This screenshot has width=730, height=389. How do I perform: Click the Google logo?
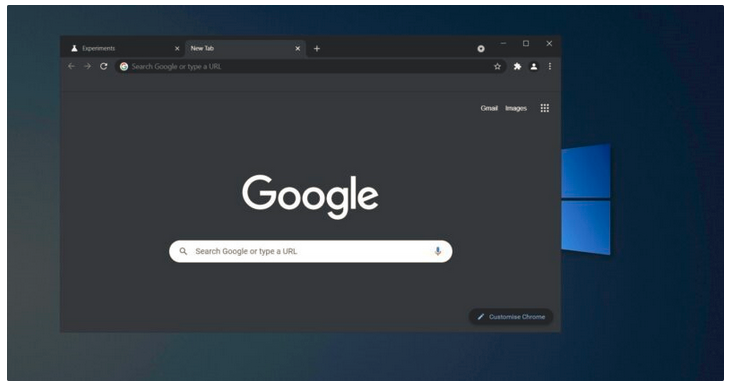click(x=310, y=196)
